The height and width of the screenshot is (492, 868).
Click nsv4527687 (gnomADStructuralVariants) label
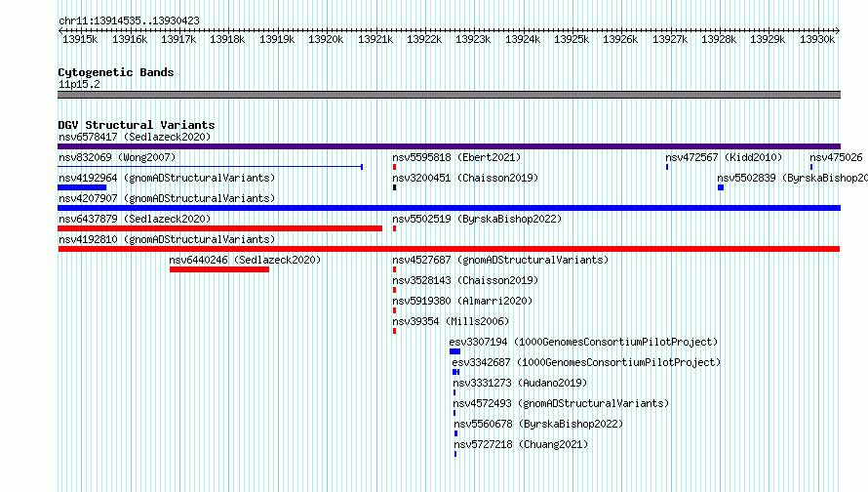click(x=500, y=260)
